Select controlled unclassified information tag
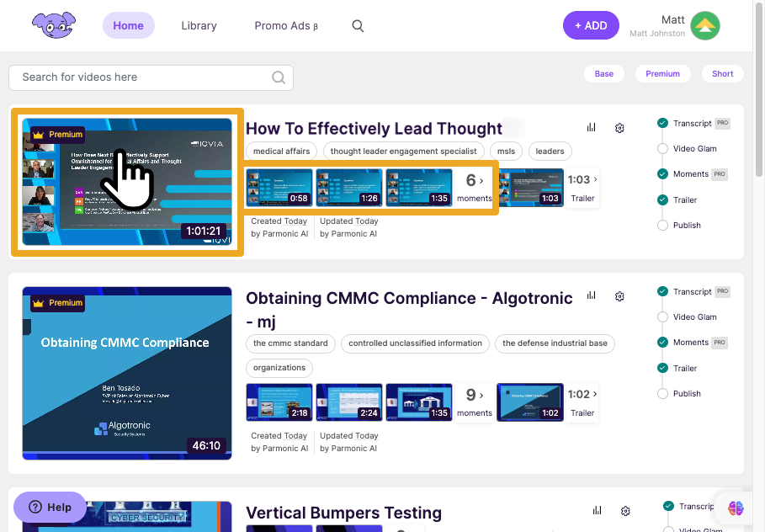Image resolution: width=765 pixels, height=532 pixels. 415,343
